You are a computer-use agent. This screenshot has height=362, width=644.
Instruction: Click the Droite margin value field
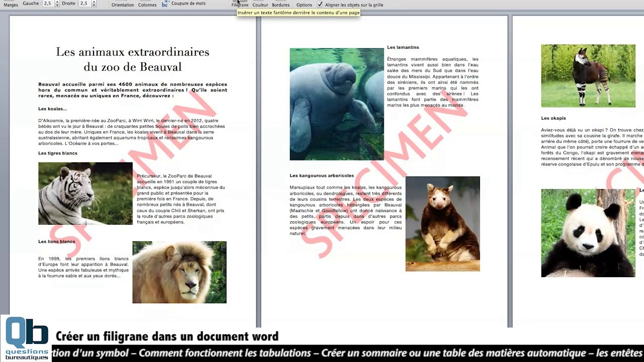point(84,4)
